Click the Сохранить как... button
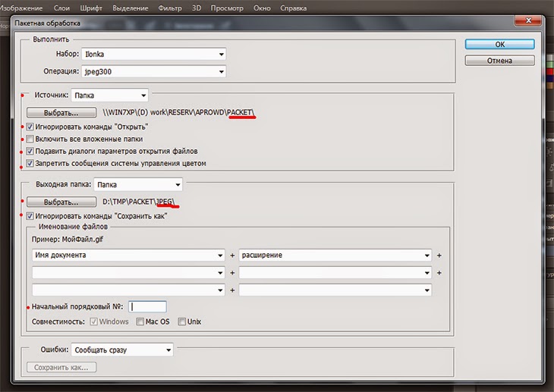This screenshot has height=392, width=554. tap(61, 367)
